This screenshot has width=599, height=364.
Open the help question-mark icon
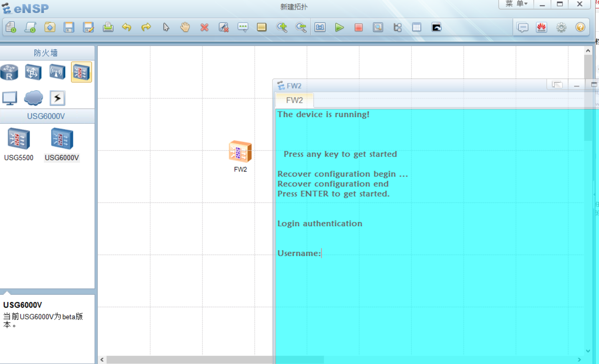[580, 28]
